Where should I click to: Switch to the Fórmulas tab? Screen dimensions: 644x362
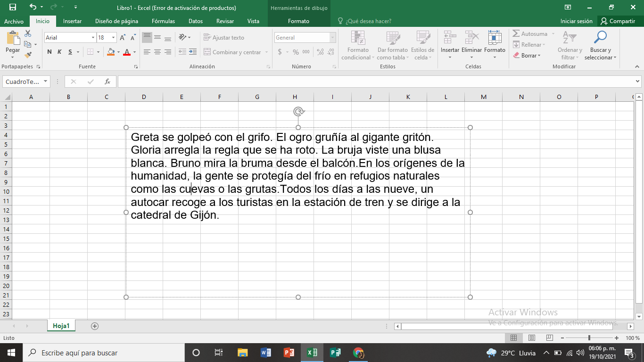tap(163, 21)
